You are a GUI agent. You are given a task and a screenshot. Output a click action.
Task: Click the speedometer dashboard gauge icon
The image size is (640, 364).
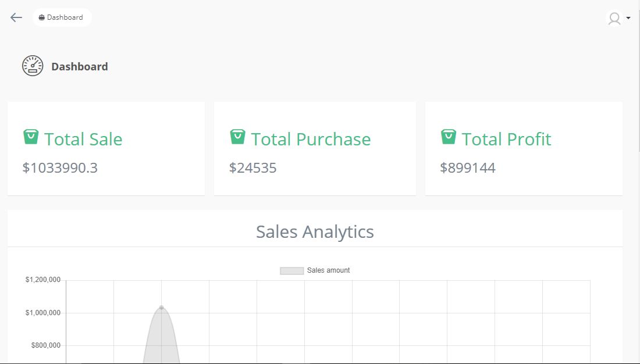tap(33, 66)
